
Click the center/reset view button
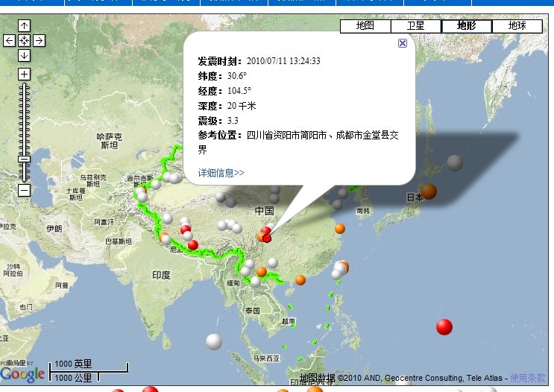pyautogui.click(x=24, y=40)
